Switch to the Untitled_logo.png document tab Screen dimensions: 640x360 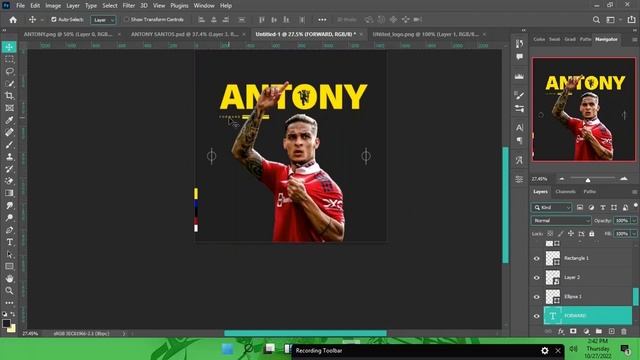pos(426,34)
